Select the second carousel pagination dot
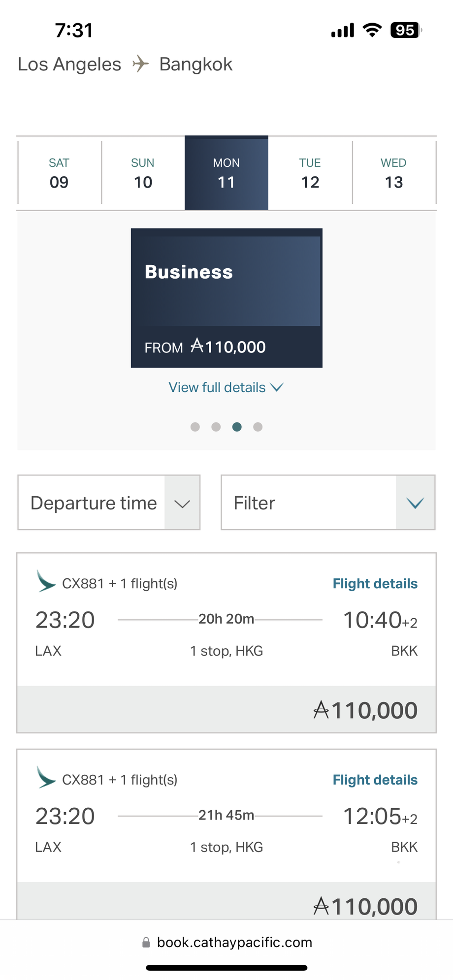453x980 pixels. coord(216,427)
